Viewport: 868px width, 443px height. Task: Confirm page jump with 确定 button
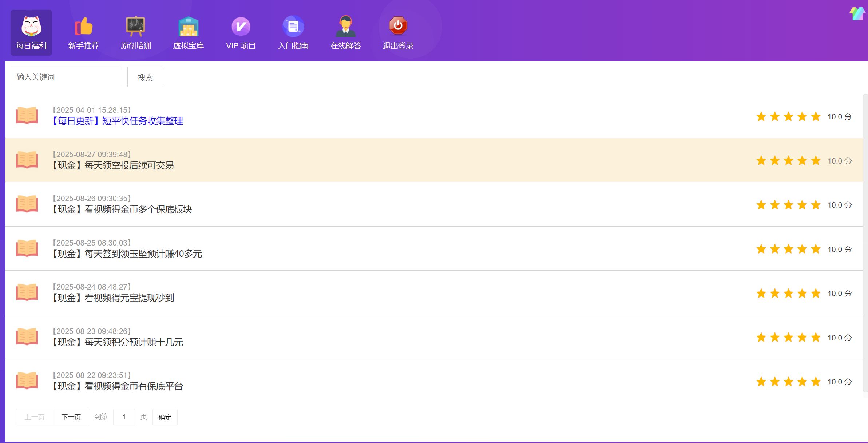point(165,417)
